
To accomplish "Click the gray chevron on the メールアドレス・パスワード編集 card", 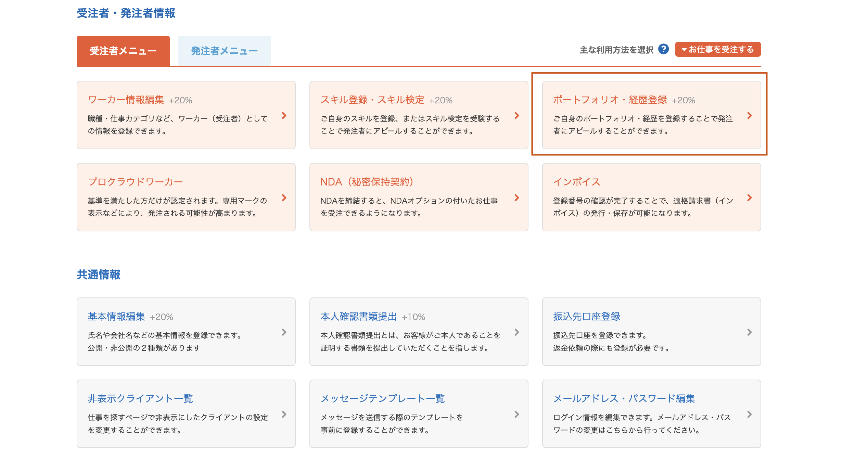I will 749,414.
